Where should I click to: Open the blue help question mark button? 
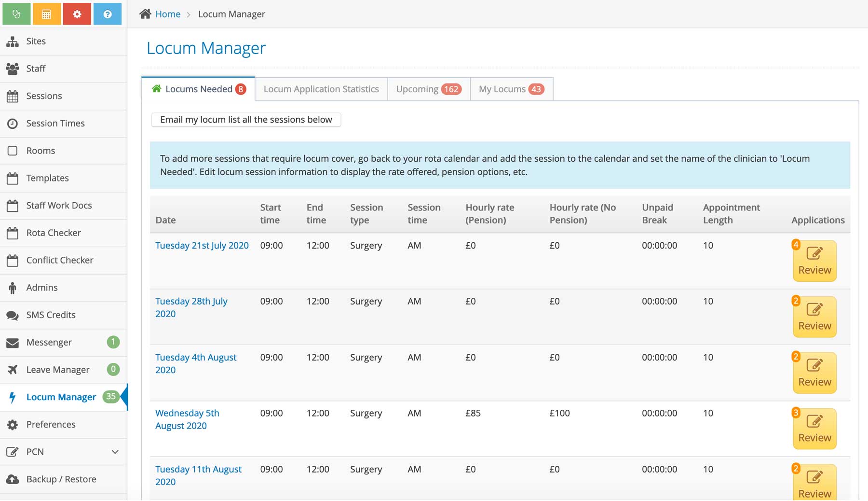(107, 14)
